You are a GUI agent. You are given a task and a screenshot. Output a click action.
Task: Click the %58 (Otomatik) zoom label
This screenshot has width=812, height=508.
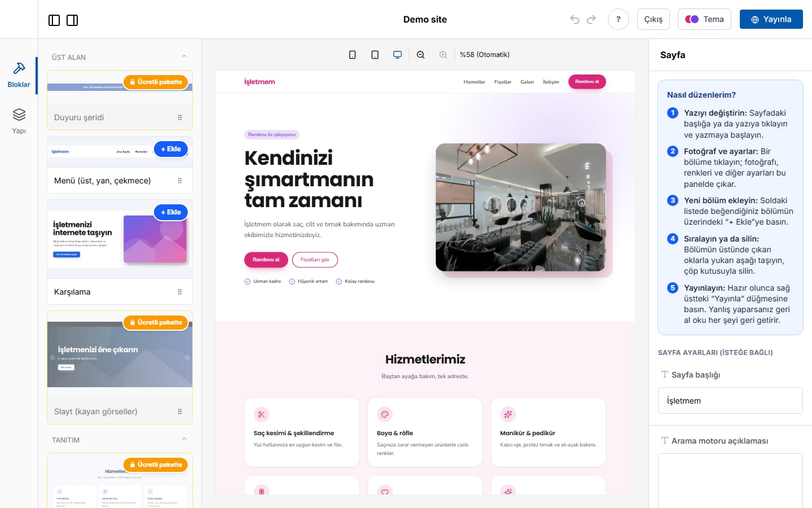pyautogui.click(x=484, y=55)
